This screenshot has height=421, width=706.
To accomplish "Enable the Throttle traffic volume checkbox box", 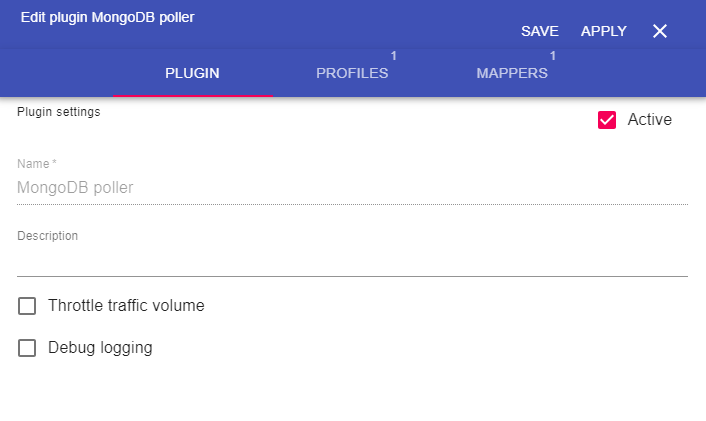I will point(28,306).
